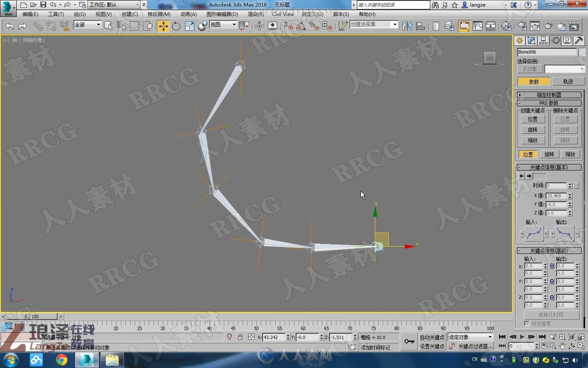
Task: Open the Layer Explorer icon
Action: click(x=449, y=26)
